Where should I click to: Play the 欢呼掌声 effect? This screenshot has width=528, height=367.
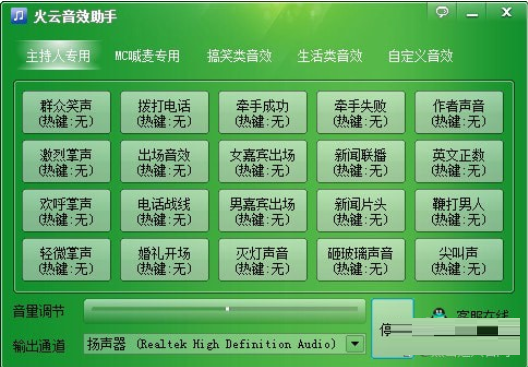(66, 211)
